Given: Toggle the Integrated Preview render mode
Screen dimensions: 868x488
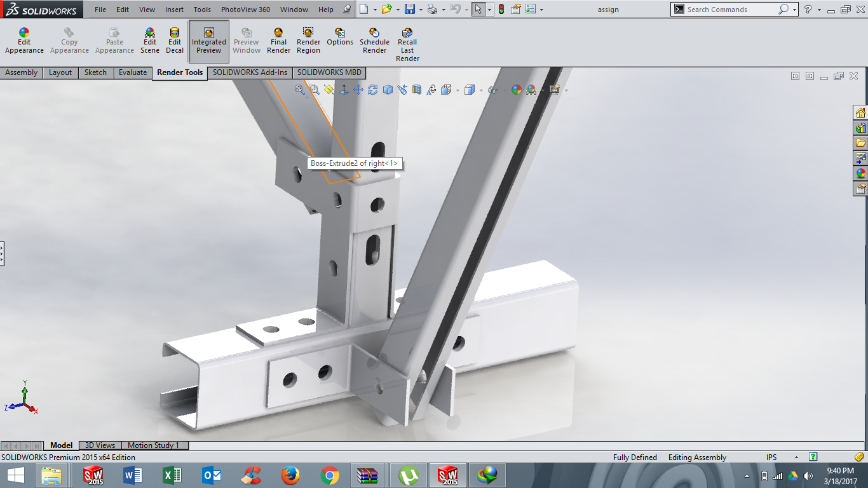Looking at the screenshot, I should (x=209, y=41).
